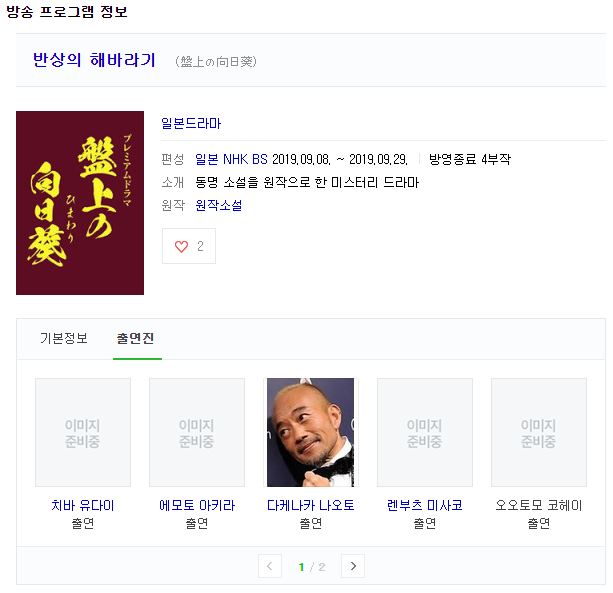613x593 pixels.
Task: Click the previous cast page arrow
Action: [x=270, y=566]
